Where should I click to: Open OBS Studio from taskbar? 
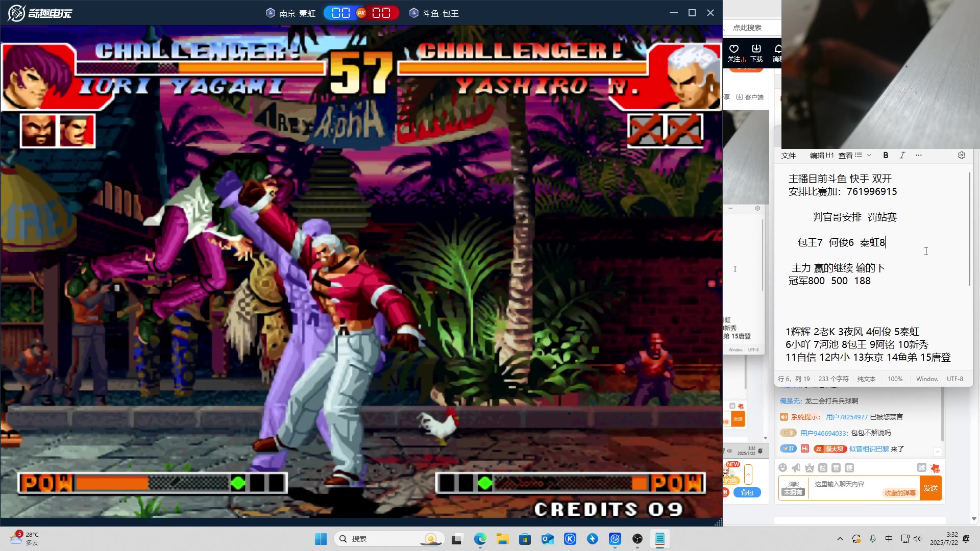[638, 539]
